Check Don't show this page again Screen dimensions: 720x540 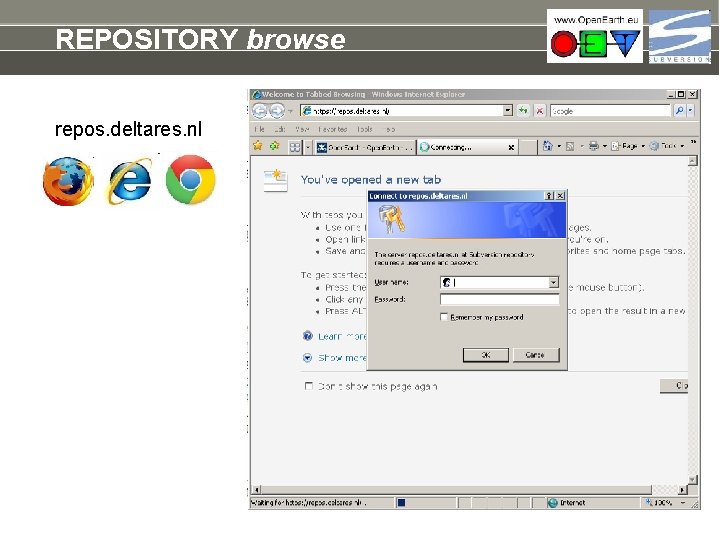[309, 386]
